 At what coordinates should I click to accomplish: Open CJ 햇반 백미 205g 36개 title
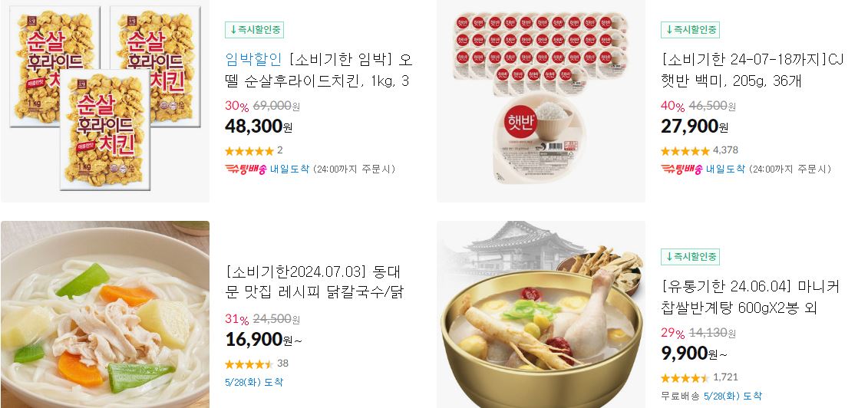(x=752, y=71)
